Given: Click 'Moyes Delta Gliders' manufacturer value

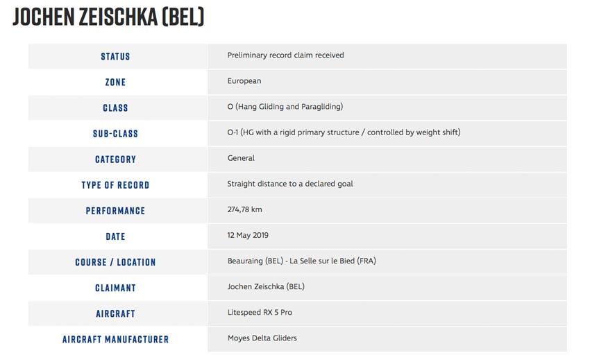Looking at the screenshot, I should 262,338.
